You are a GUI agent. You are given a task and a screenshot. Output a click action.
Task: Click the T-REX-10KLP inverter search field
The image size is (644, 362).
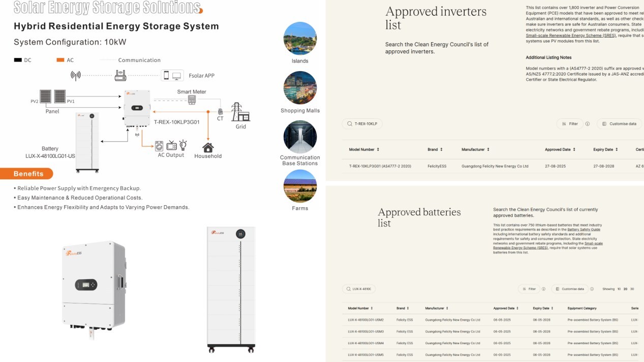pyautogui.click(x=362, y=124)
